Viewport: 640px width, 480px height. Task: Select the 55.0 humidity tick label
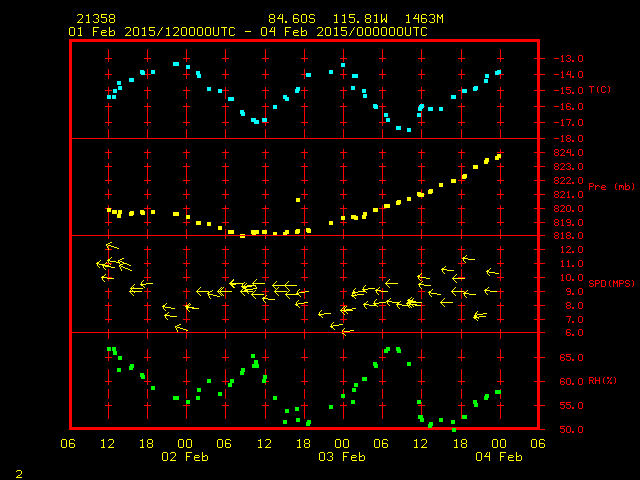tap(571, 406)
